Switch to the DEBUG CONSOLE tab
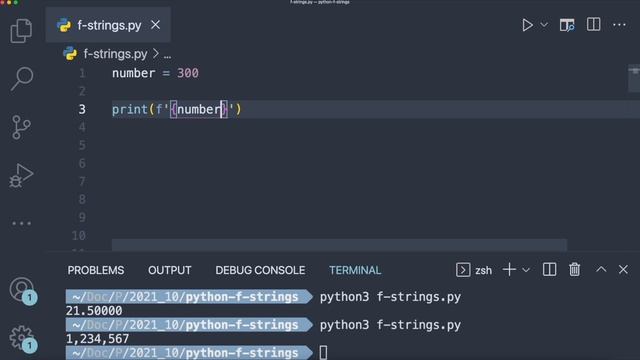This screenshot has height=360, width=640. point(260,270)
